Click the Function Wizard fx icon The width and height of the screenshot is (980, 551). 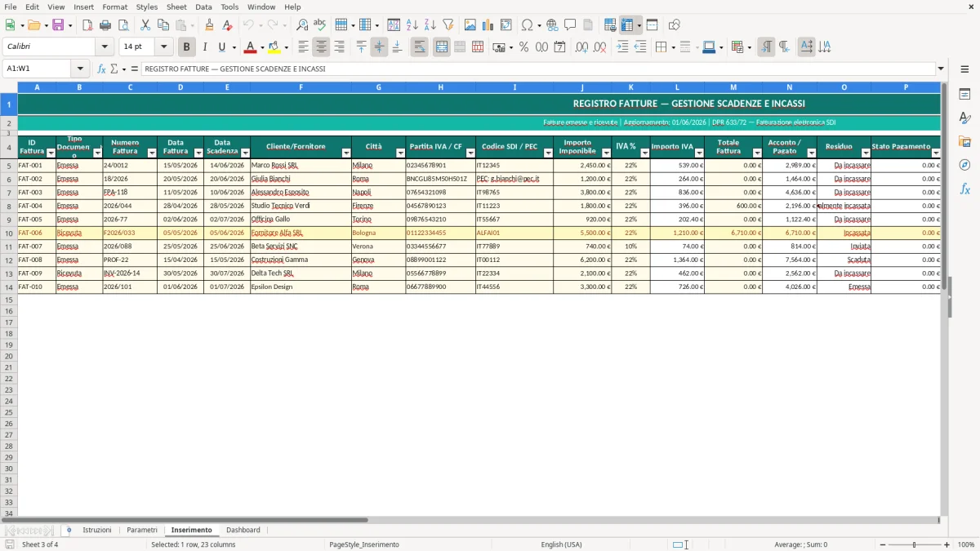tap(102, 69)
